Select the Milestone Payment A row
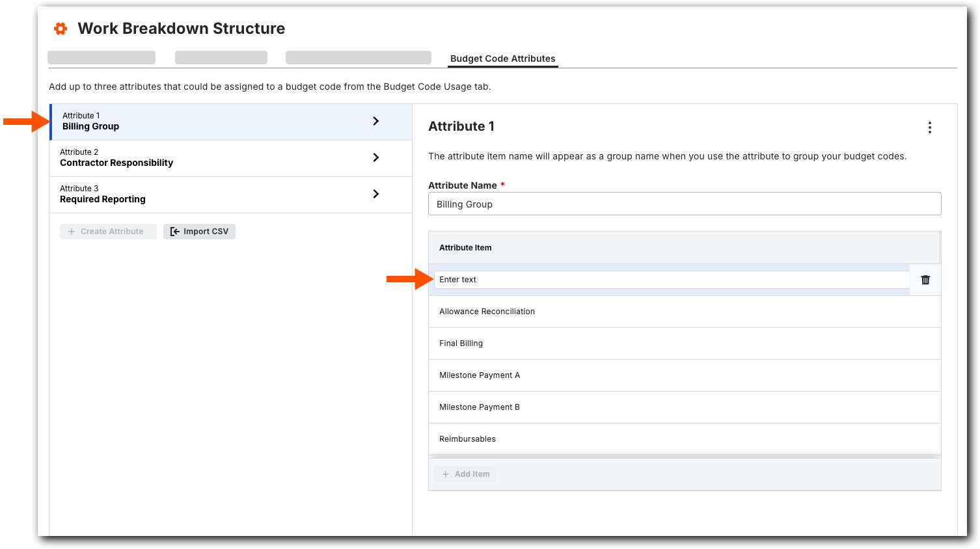The width and height of the screenshot is (980, 549). [x=684, y=375]
